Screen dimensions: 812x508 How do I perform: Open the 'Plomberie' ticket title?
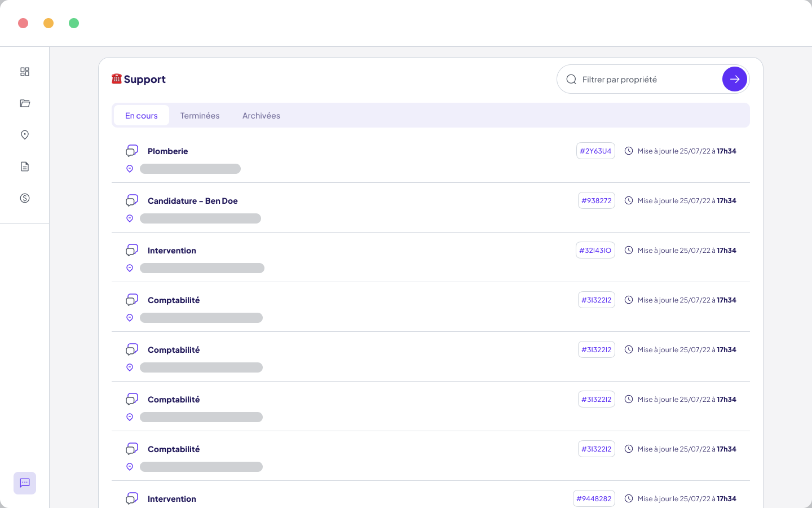(x=168, y=151)
